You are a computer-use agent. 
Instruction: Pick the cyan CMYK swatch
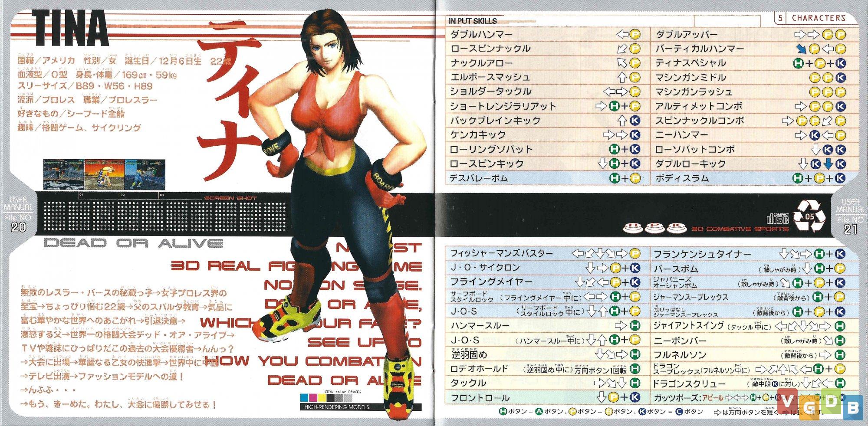303,397
